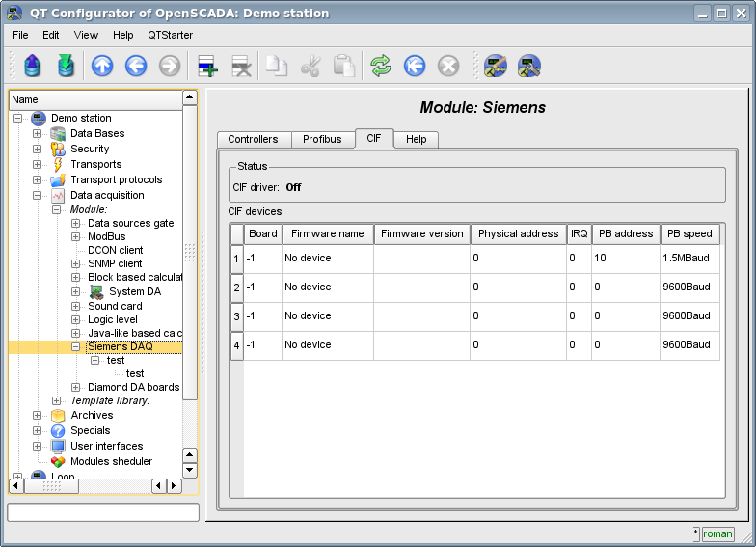This screenshot has height=547, width=756.
Task: Click the Security icon in the tree
Action: 58,149
